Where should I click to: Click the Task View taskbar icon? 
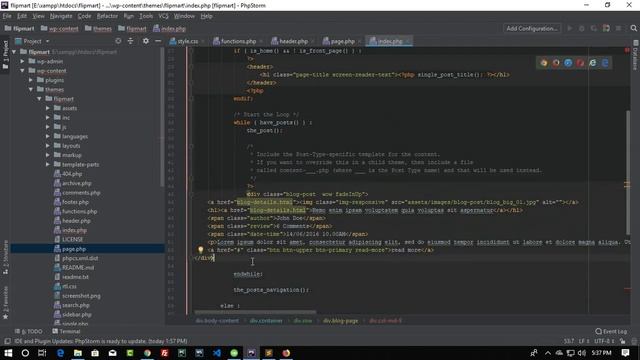42,353
